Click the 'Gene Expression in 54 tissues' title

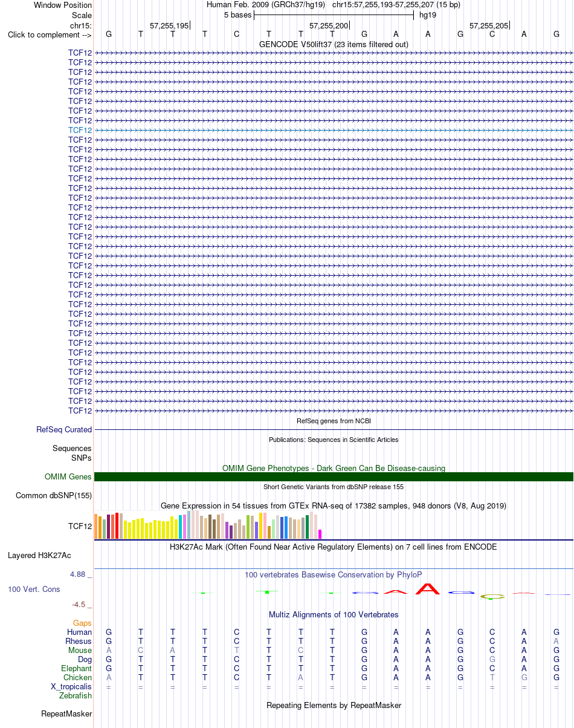334,505
